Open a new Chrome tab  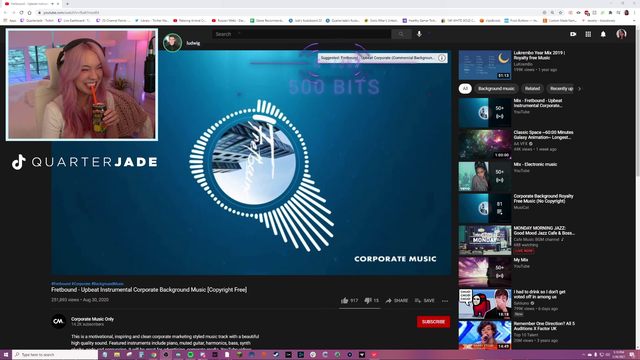[67, 4]
